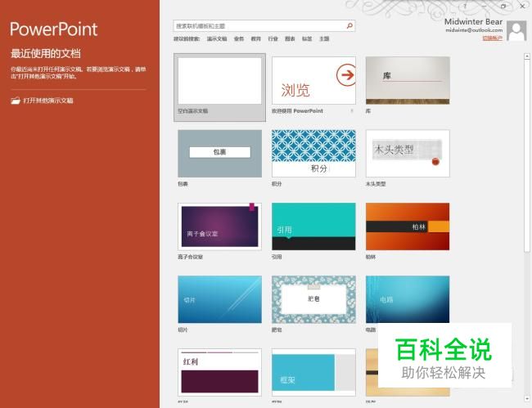The image size is (532, 408).
Task: Click the 欢迎使用 PowerPoint caption text
Action: pyautogui.click(x=297, y=111)
